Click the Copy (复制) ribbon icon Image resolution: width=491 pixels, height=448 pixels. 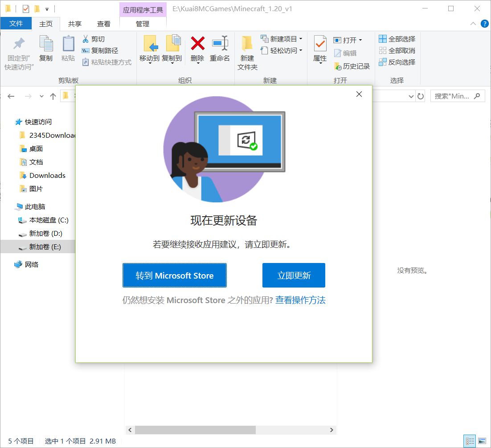[x=46, y=43]
